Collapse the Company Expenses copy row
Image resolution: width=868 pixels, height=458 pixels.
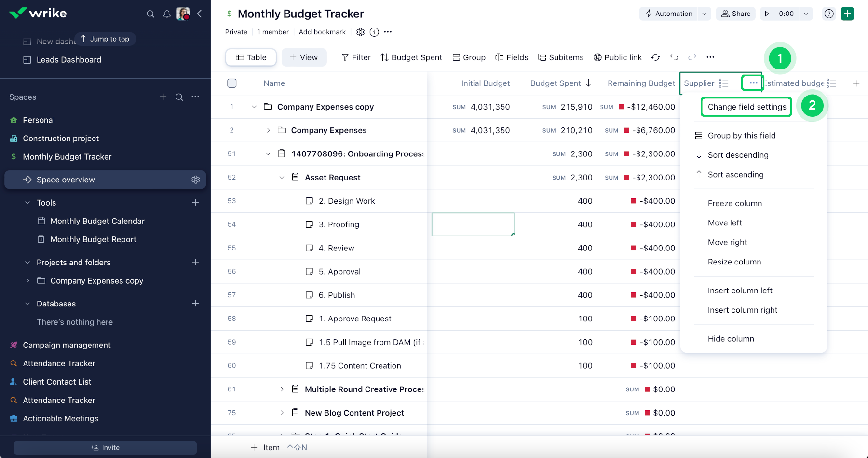pyautogui.click(x=254, y=107)
